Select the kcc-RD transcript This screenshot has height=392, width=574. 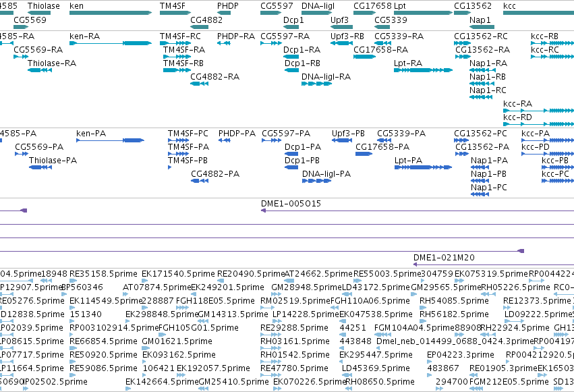538,124
